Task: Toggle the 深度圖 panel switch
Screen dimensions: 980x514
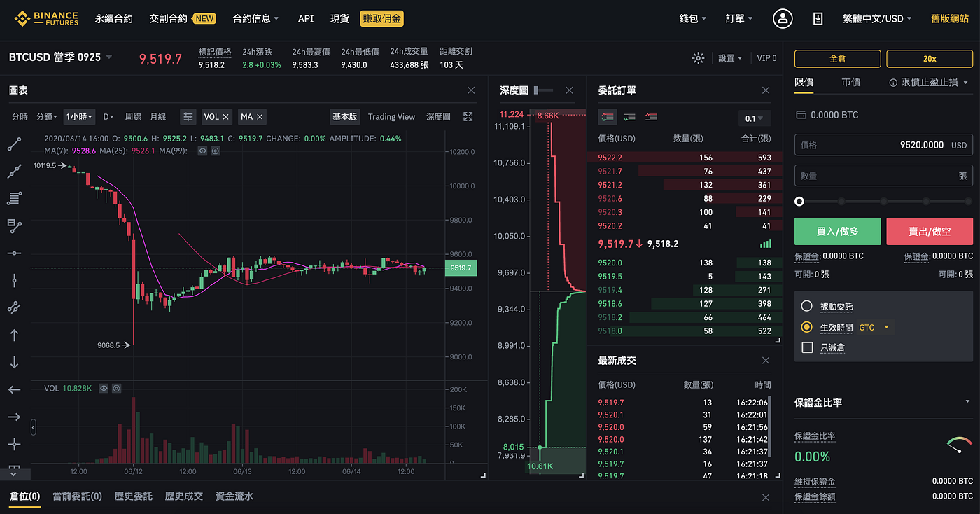Action: point(543,90)
